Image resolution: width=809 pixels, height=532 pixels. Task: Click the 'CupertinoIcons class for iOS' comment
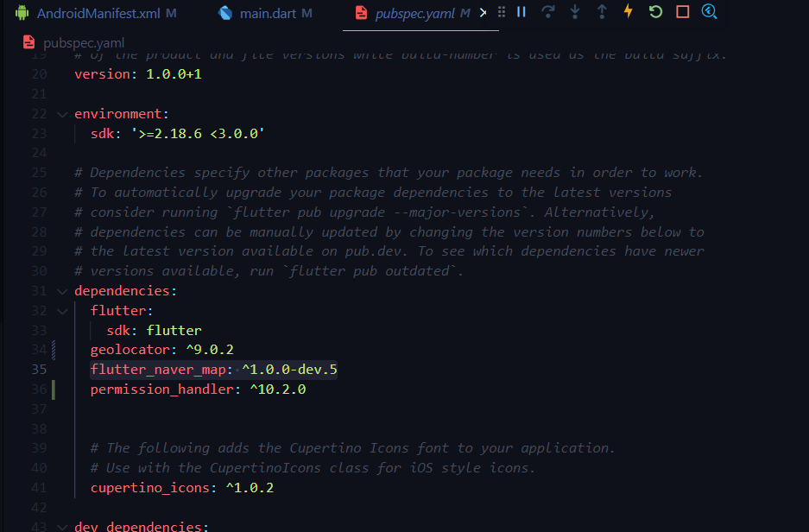[313, 468]
